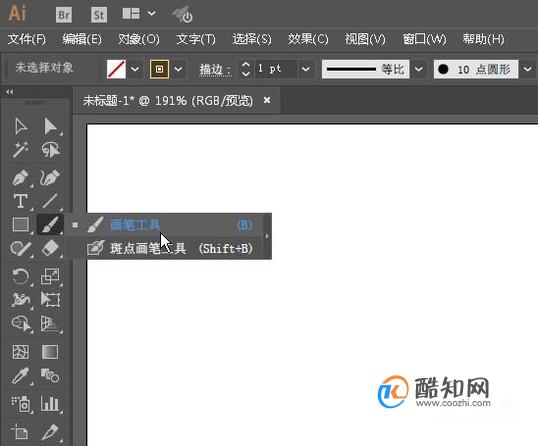Pick the Type tool
538x446 pixels.
(21, 201)
